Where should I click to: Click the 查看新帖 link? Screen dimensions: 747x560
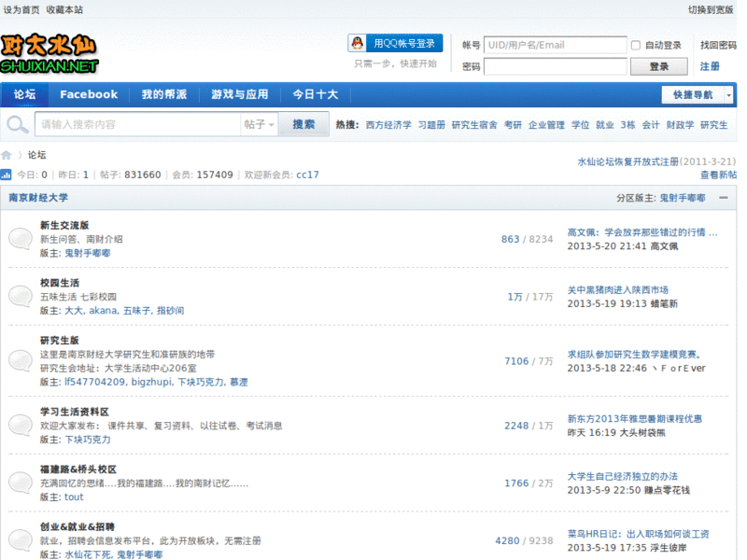[x=718, y=175]
